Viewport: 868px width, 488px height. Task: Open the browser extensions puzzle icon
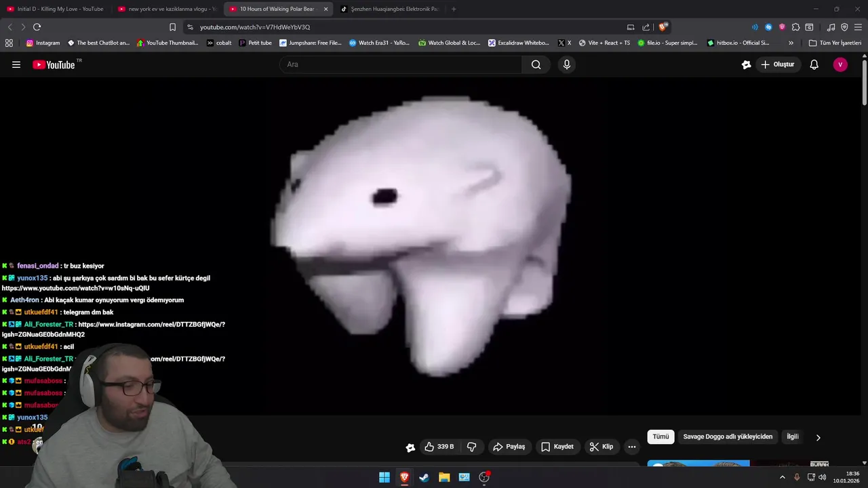coord(795,27)
